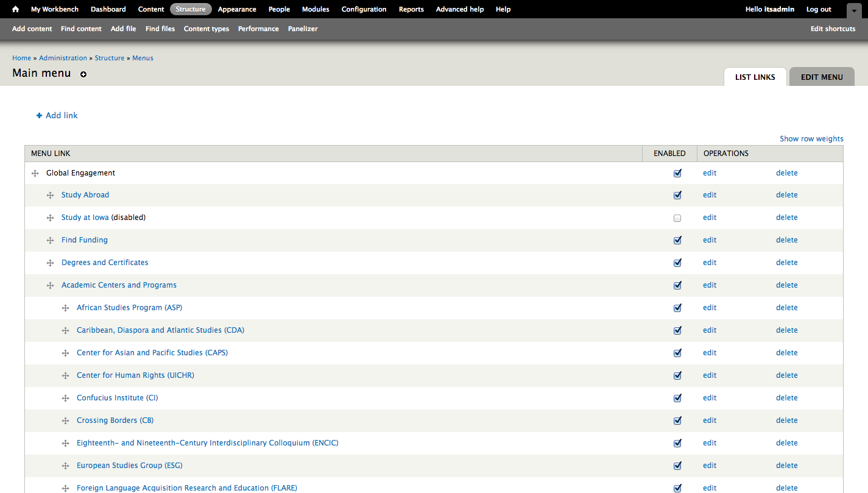Delete the Study at Iowa menu link
The width and height of the screenshot is (868, 493).
pyautogui.click(x=786, y=218)
